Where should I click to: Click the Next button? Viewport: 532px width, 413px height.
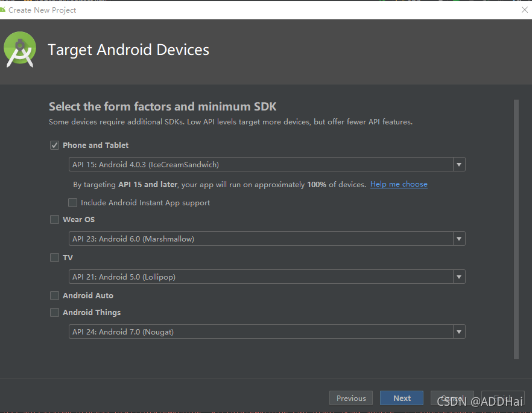401,398
